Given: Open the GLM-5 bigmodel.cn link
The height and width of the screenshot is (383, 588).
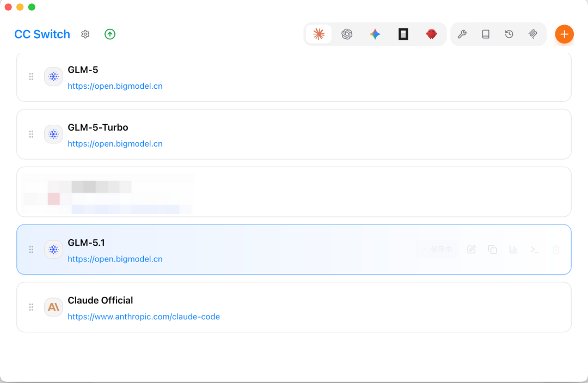Looking at the screenshot, I should coord(115,86).
